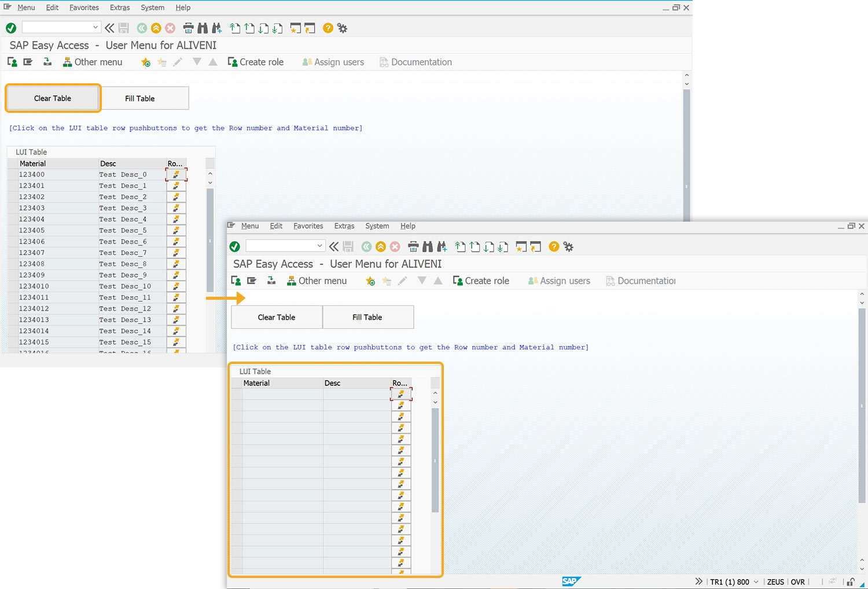Viewport: 868px width, 589px height.
Task: Click Other menu in back window
Action: [93, 62]
